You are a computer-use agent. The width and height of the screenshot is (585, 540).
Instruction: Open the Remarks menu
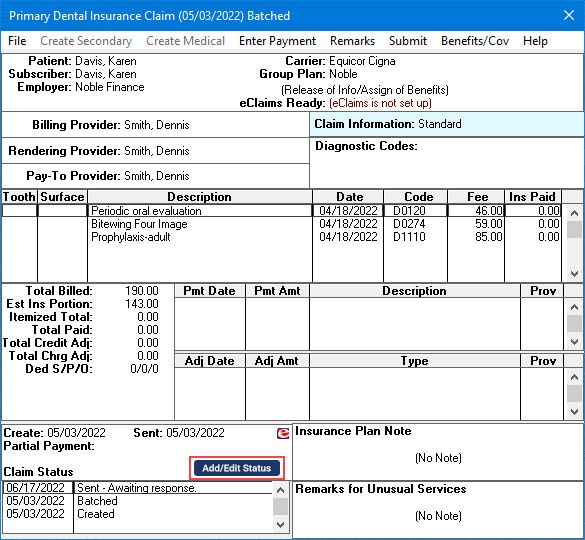(x=352, y=41)
